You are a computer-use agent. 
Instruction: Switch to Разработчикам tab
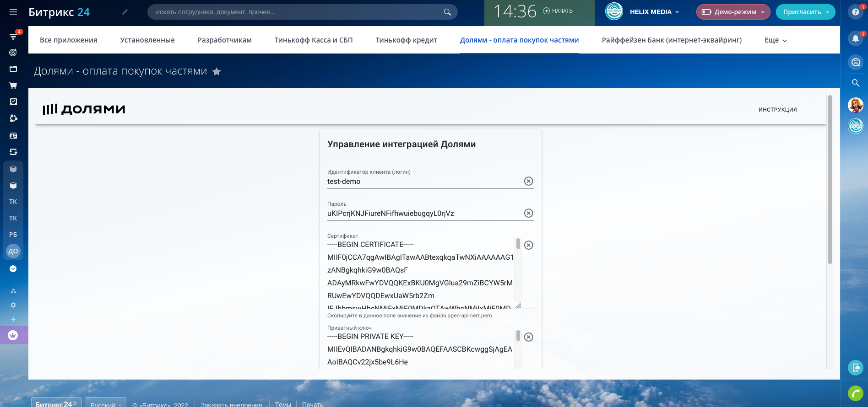[225, 40]
